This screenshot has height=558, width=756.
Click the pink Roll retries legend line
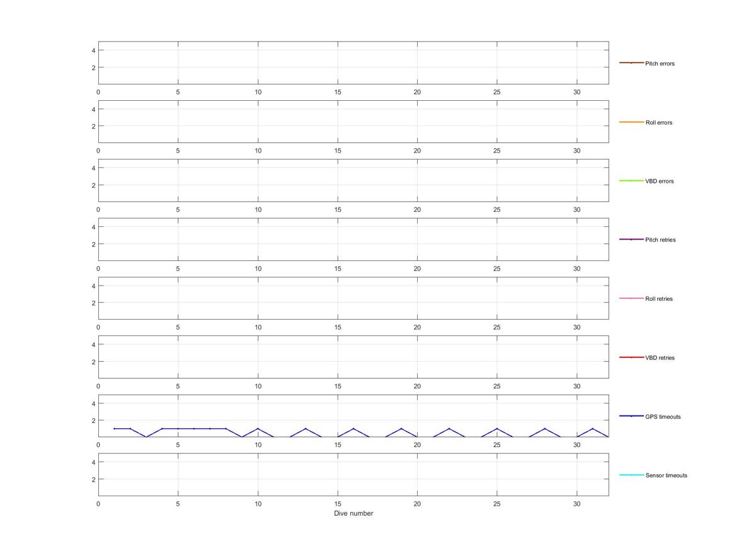[x=631, y=298]
